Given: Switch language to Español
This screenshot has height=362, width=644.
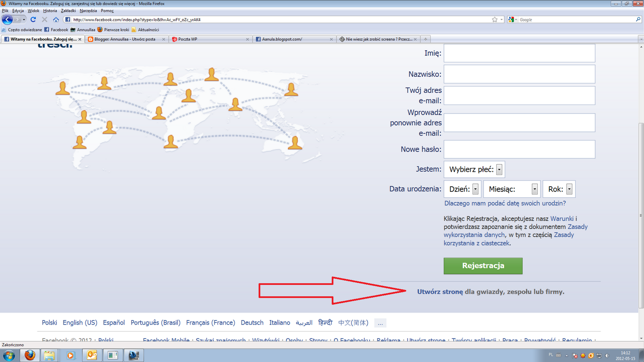Looking at the screenshot, I should pyautogui.click(x=114, y=323).
